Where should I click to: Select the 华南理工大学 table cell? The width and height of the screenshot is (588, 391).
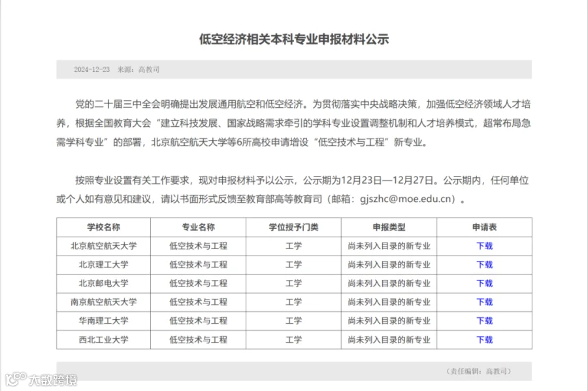[x=103, y=321]
